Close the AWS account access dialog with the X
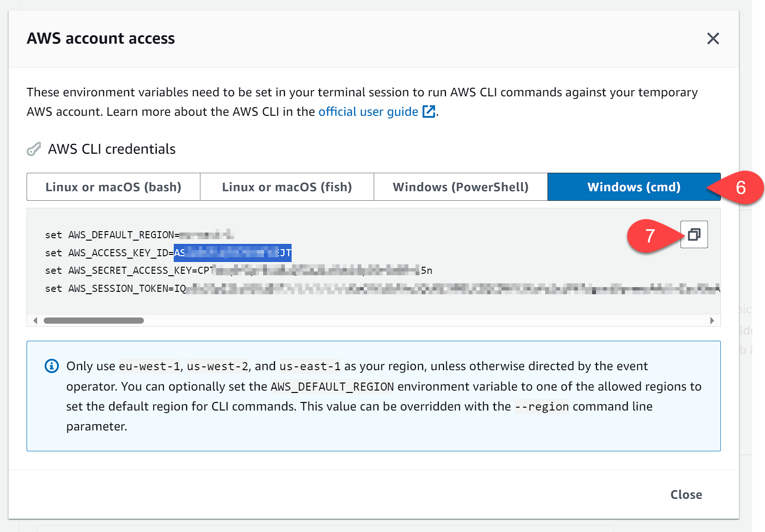The height and width of the screenshot is (532, 765). pos(713,38)
